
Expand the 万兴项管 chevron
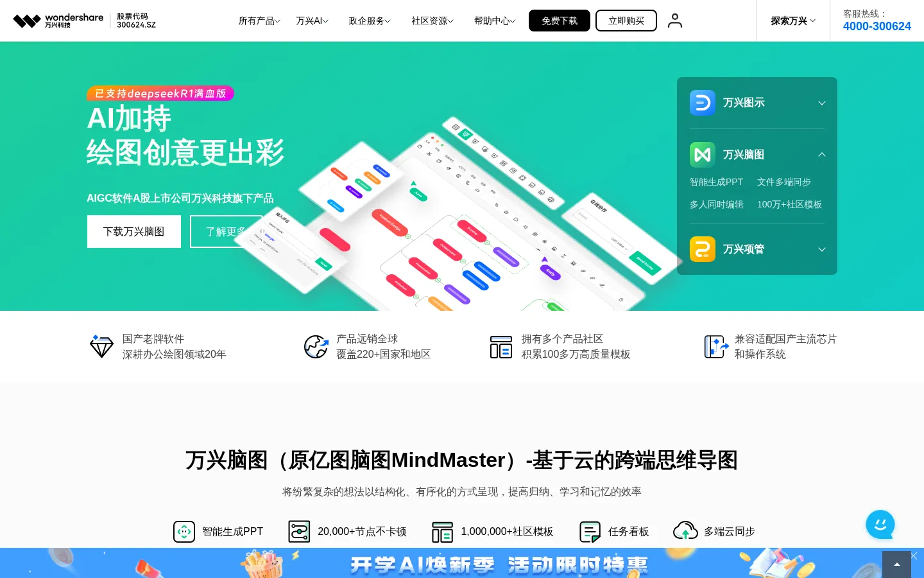[x=822, y=249]
